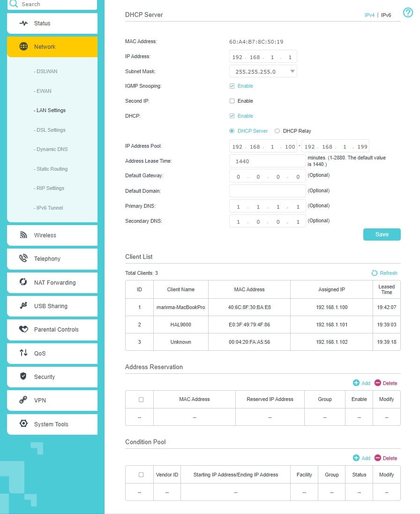The image size is (420, 514).
Task: Click the QoS up-down arrows icon
Action: click(23, 353)
